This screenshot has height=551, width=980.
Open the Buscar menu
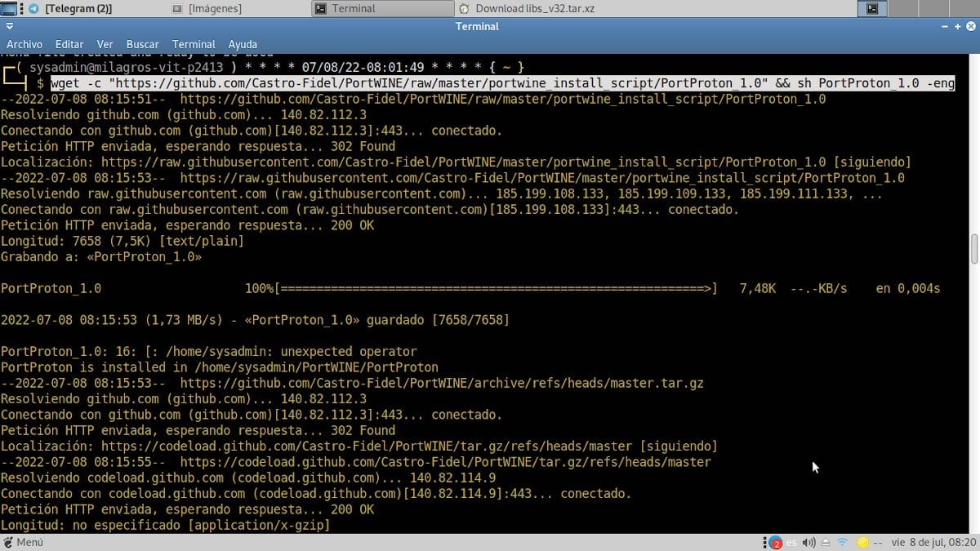click(143, 44)
